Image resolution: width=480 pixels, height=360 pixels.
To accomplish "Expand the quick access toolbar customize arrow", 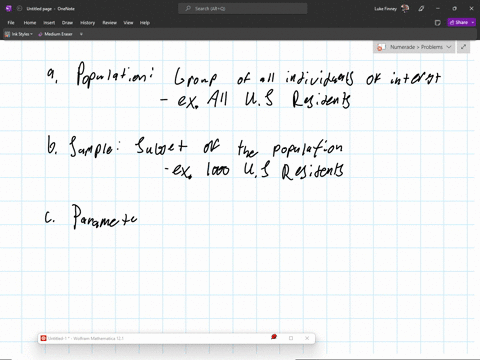I will pyautogui.click(x=81, y=34).
